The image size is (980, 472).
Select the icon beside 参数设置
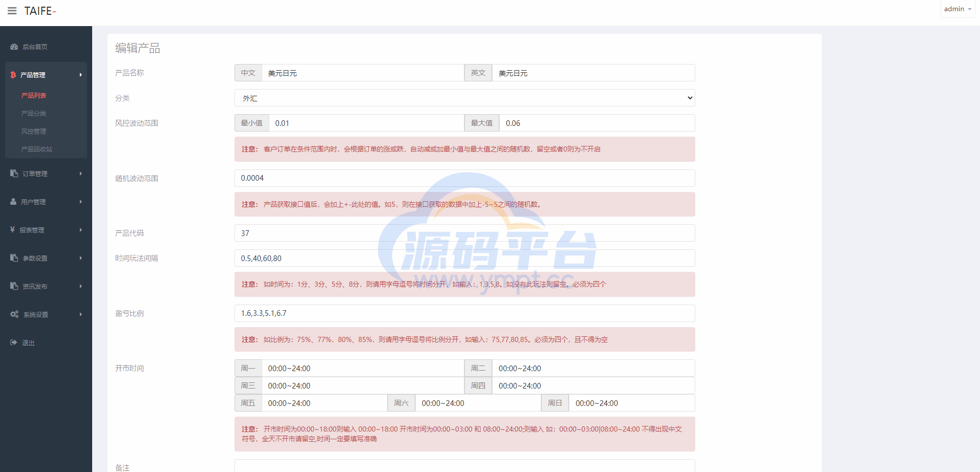pos(14,258)
